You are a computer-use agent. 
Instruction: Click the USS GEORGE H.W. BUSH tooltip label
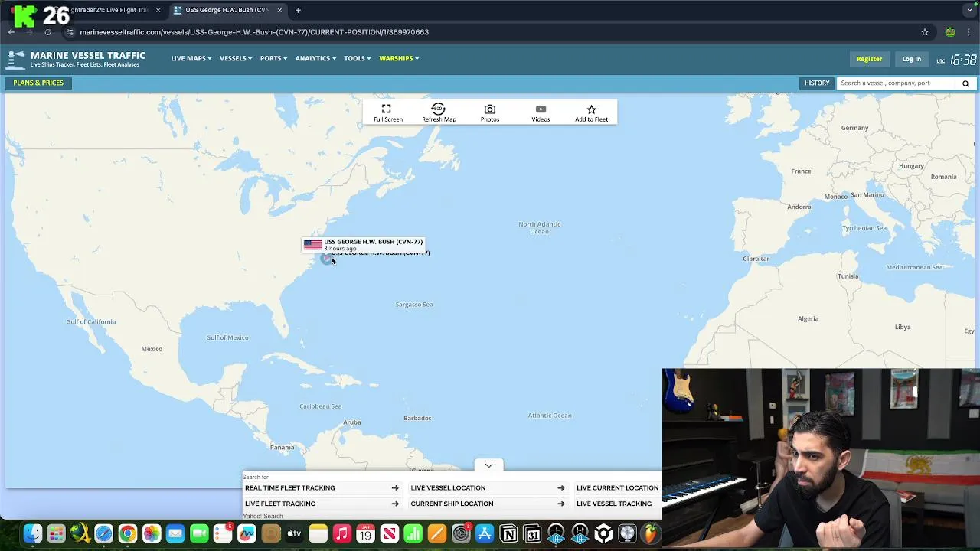click(364, 244)
